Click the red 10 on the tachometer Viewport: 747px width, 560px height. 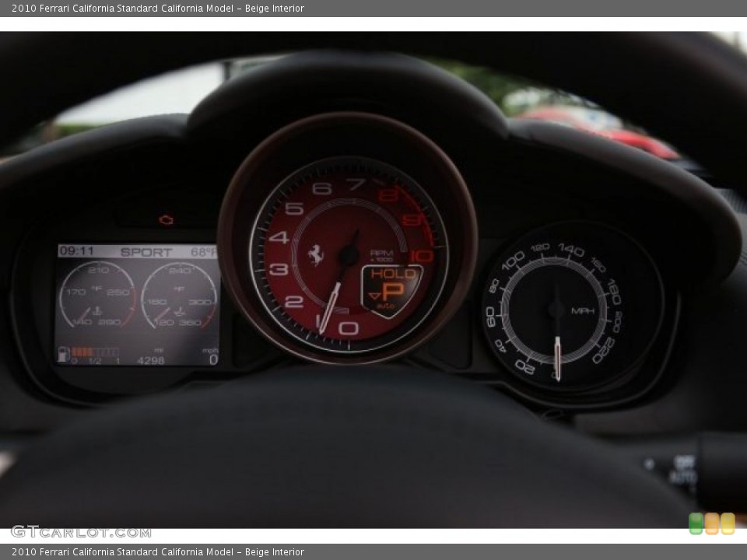[422, 256]
